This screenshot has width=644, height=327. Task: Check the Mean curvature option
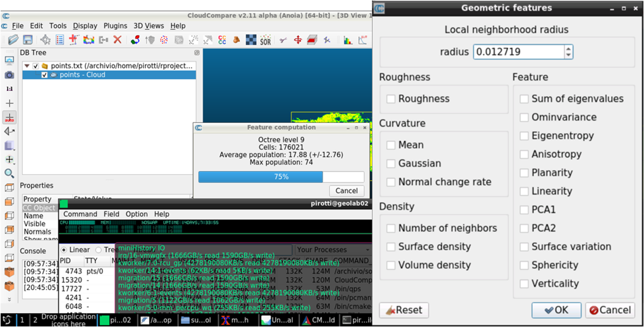tap(391, 145)
